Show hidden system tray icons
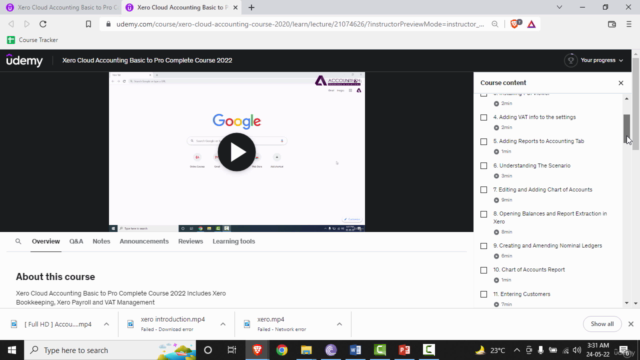640x360 pixels. tap(517, 350)
